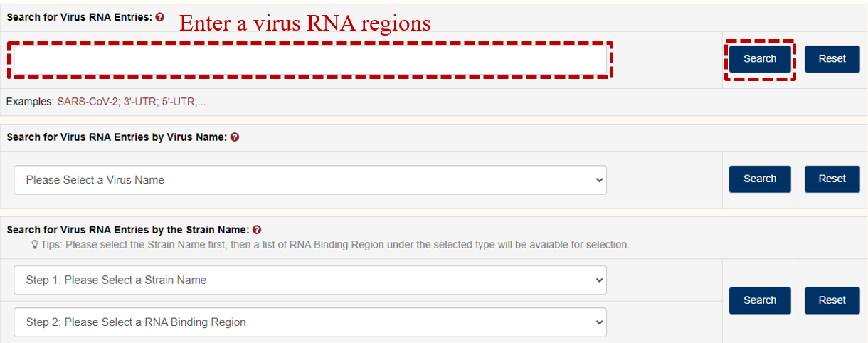The image size is (868, 343).
Task: Expand Step 1 Strain Name dropdown
Action: coord(310,280)
